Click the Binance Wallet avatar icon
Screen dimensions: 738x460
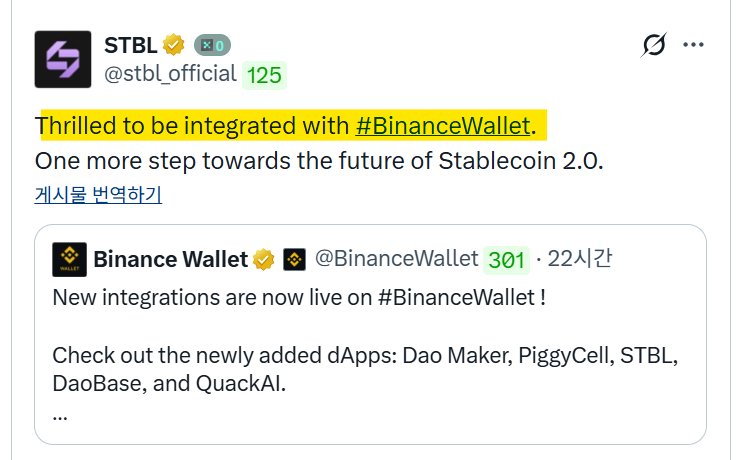[69, 259]
